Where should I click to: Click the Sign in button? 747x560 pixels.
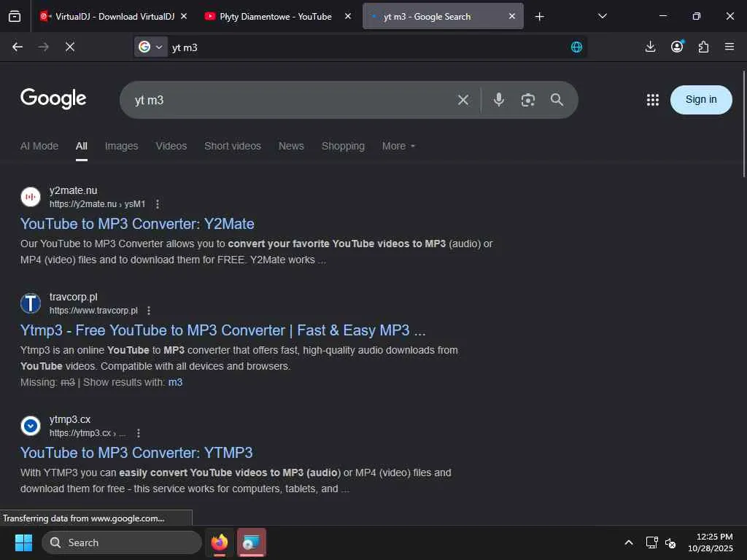point(701,99)
